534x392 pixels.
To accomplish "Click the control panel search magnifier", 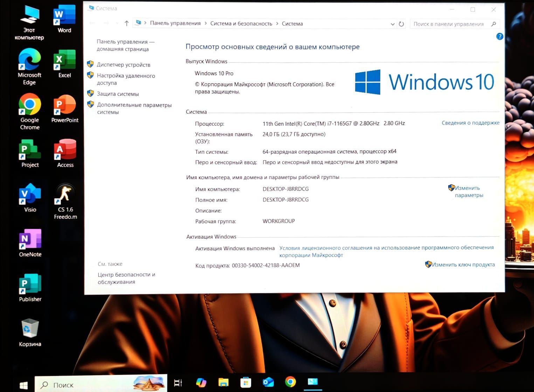I will pyautogui.click(x=494, y=24).
